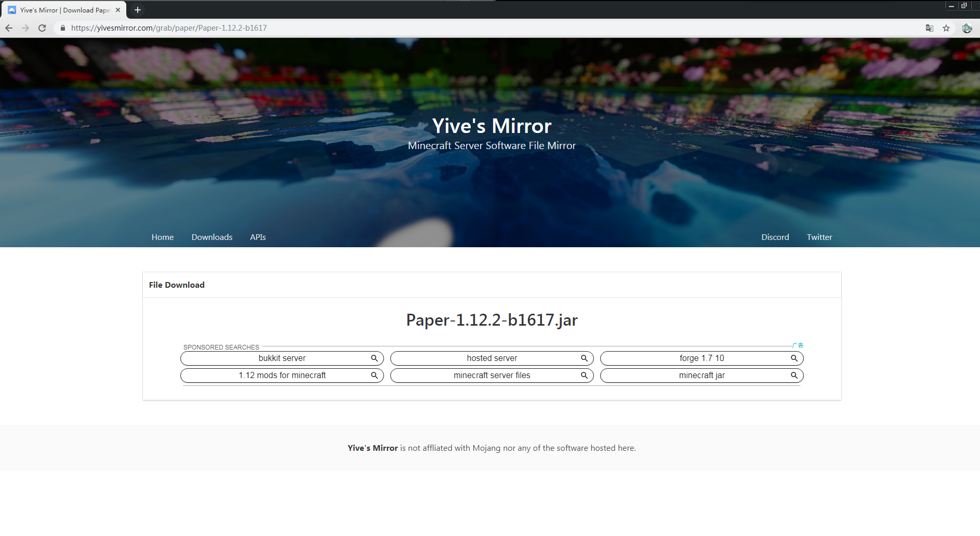
Task: Click the search icon for bukkit server
Action: coord(374,358)
